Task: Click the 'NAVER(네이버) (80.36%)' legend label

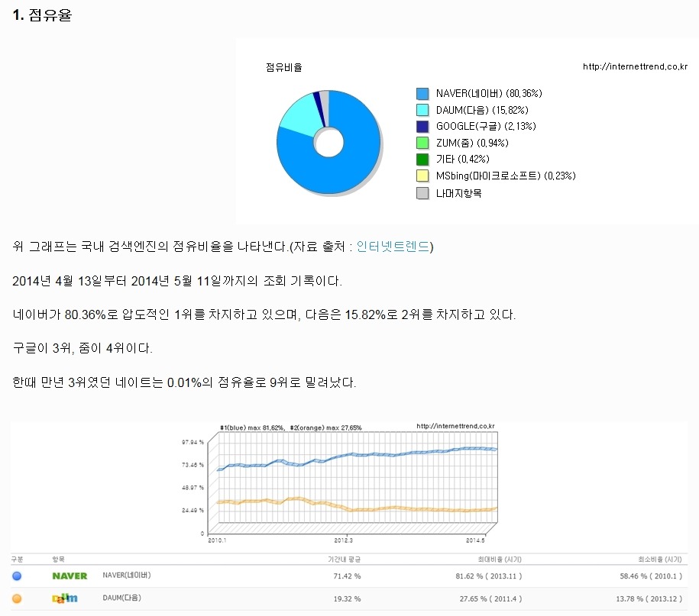Action: point(489,94)
